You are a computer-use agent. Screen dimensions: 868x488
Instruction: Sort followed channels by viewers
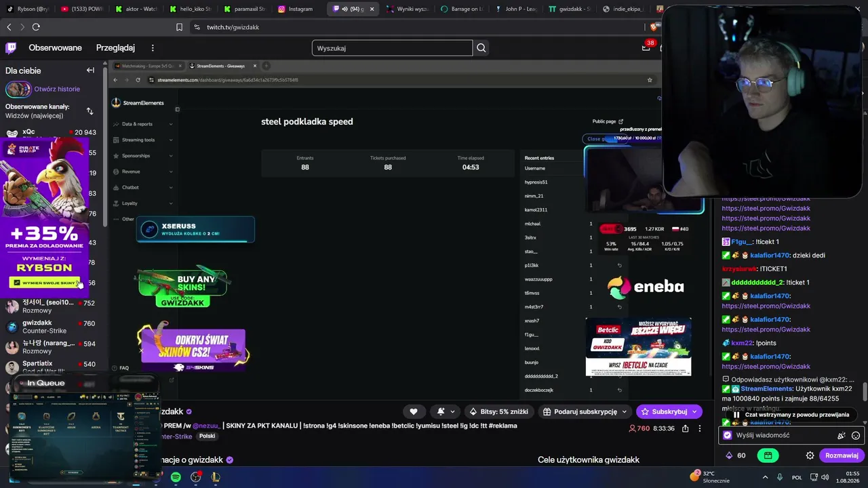(90, 110)
